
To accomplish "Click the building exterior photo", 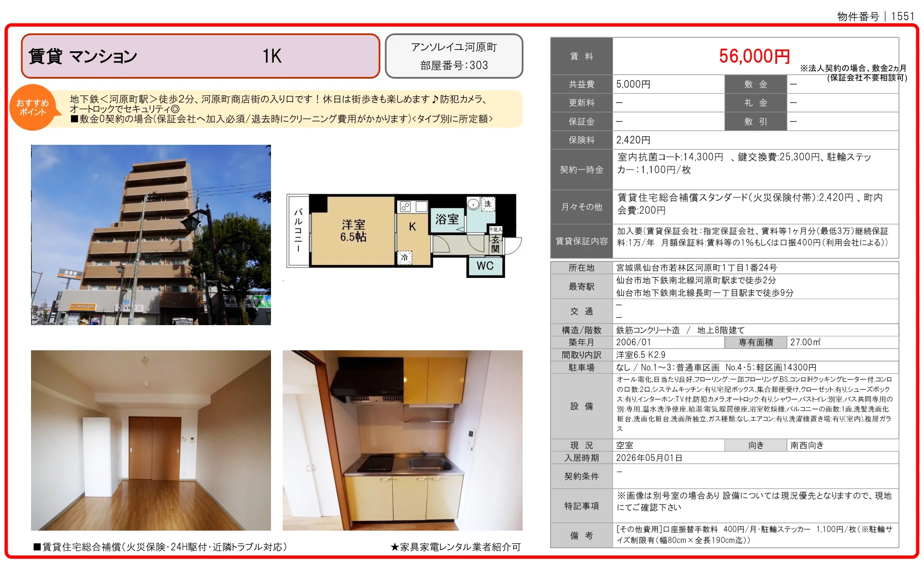I will 151,235.
